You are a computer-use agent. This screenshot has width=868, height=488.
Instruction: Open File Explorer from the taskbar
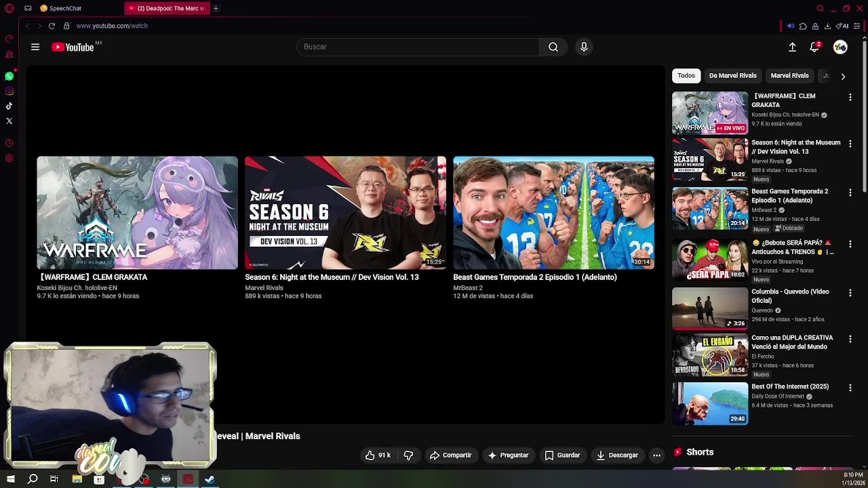click(x=77, y=479)
